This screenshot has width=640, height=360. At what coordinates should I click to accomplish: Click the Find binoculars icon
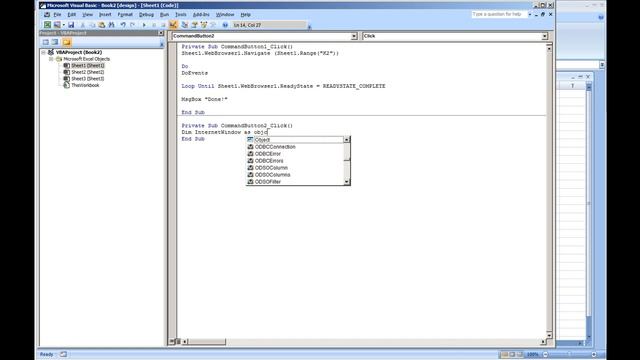(111, 25)
